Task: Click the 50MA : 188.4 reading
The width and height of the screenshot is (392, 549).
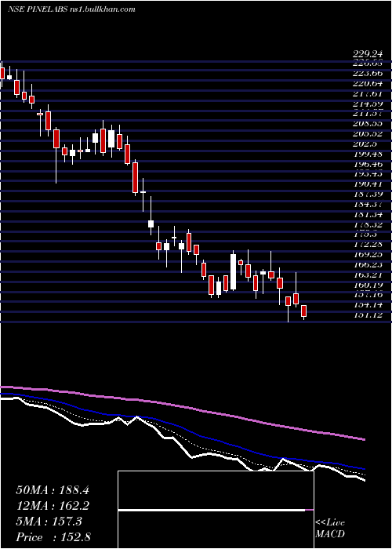Action: (x=53, y=490)
